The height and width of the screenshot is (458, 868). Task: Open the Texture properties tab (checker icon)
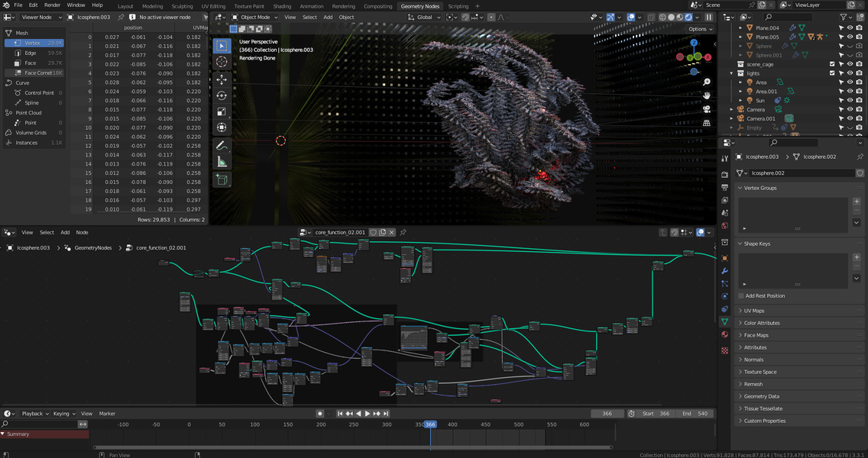click(x=724, y=350)
